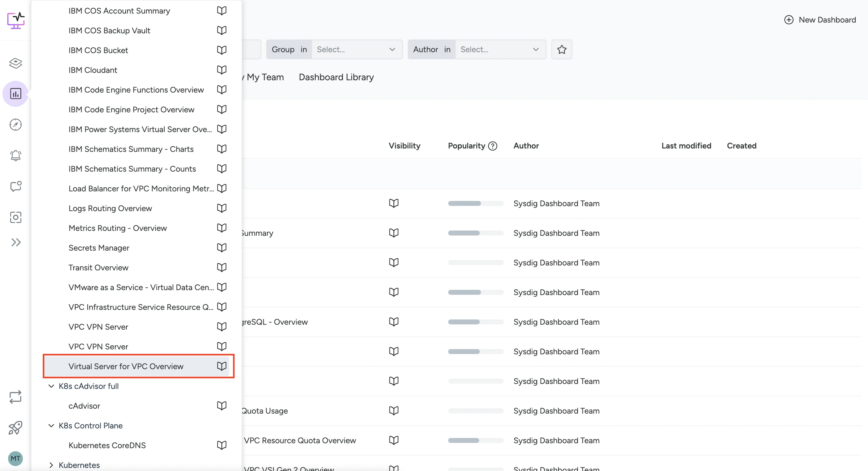Open the Group Select dropdown
This screenshot has height=471, width=868.
pos(356,49)
